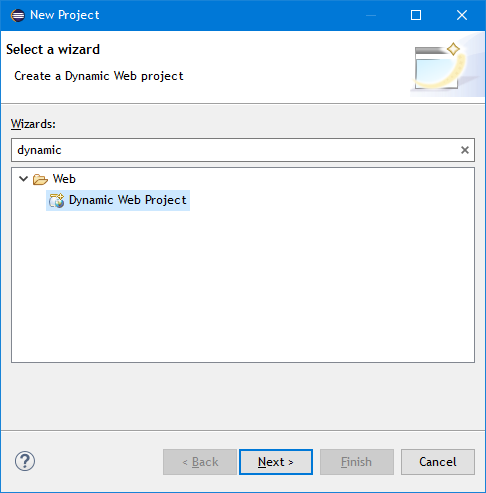This screenshot has height=493, width=486.
Task: Maximize the New Project dialog
Action: pos(416,15)
